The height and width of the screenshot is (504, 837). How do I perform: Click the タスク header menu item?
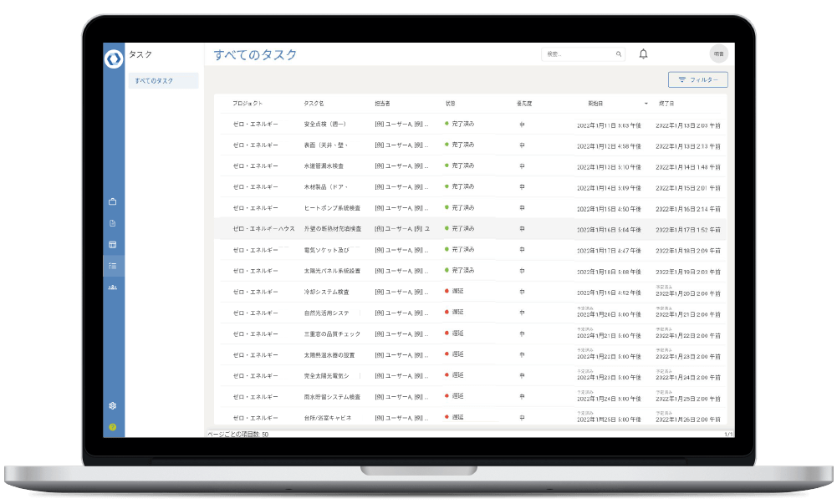coord(139,53)
